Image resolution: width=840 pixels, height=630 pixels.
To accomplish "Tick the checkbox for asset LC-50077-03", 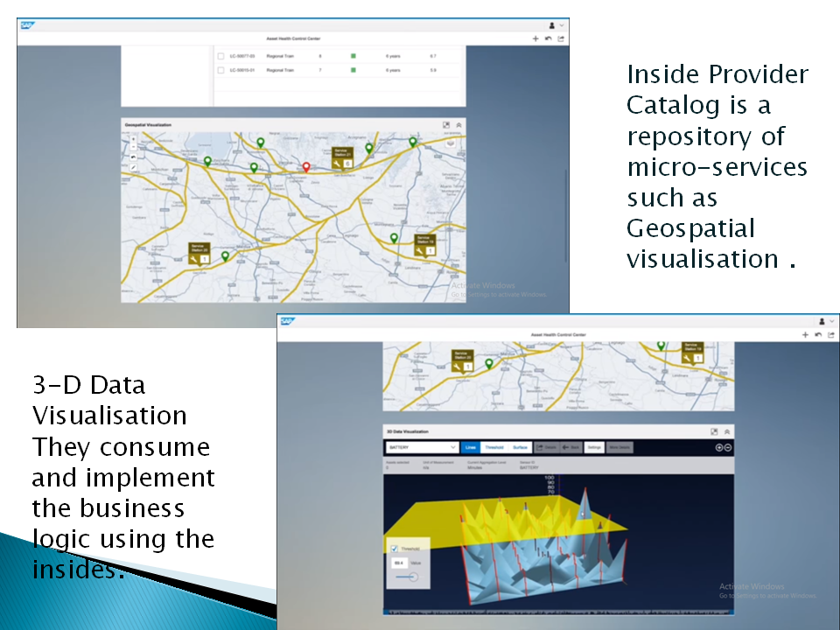I will click(220, 56).
